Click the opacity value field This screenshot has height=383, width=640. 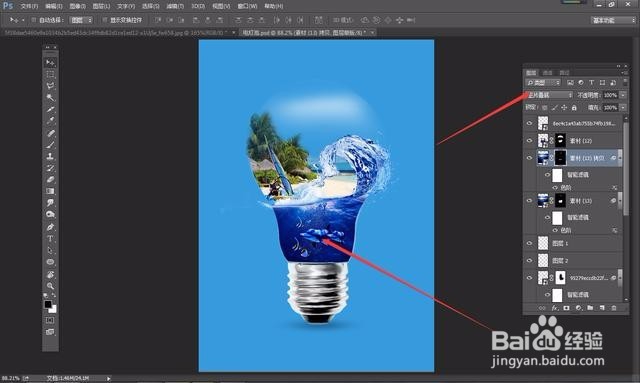(611, 95)
